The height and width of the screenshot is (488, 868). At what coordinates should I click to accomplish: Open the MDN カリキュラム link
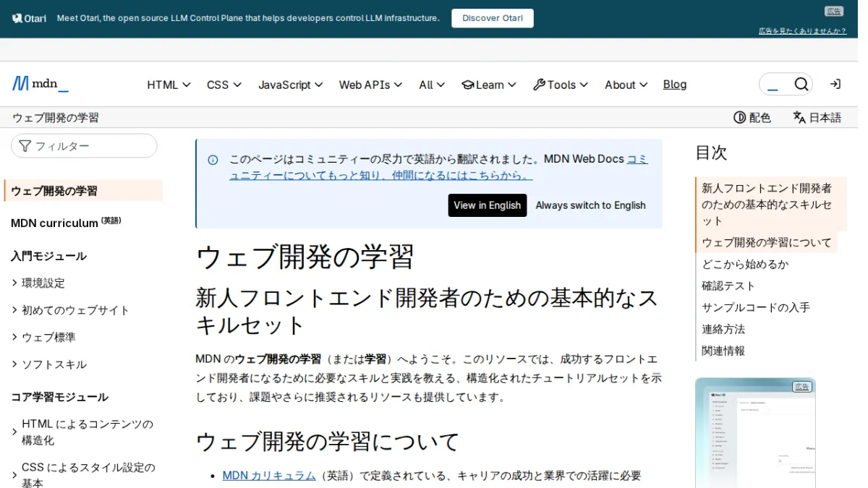pos(269,476)
